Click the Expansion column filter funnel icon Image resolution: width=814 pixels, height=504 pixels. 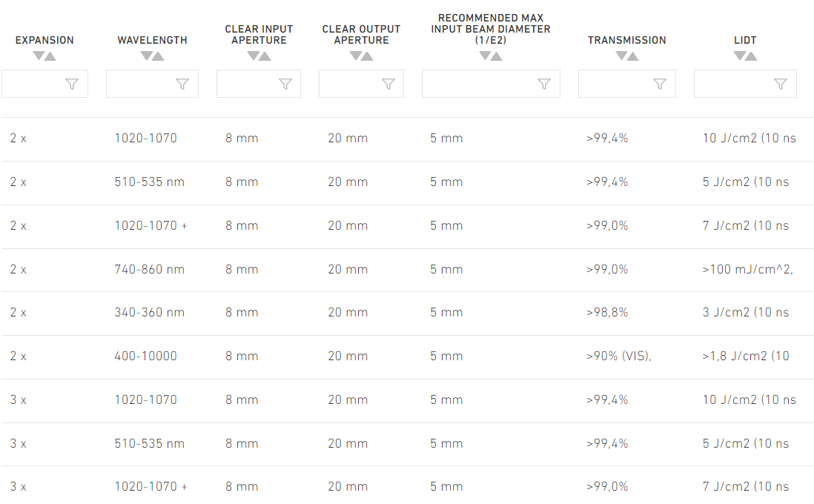coord(72,84)
